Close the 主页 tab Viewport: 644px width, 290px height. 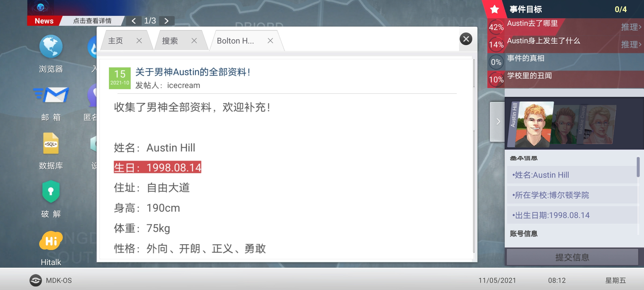click(139, 41)
